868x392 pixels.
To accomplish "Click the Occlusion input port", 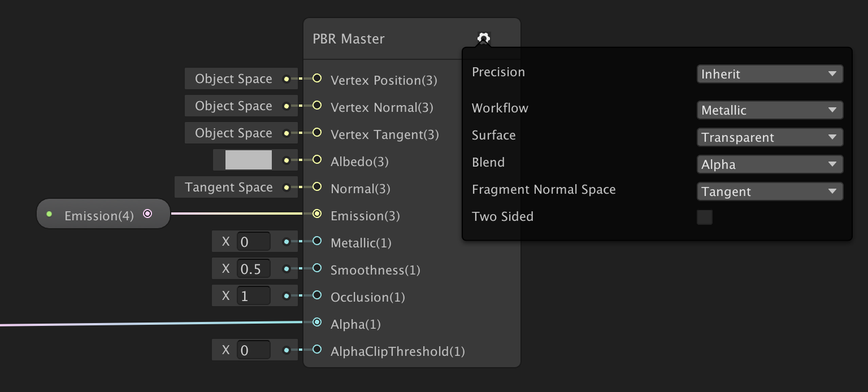I will pos(317,295).
